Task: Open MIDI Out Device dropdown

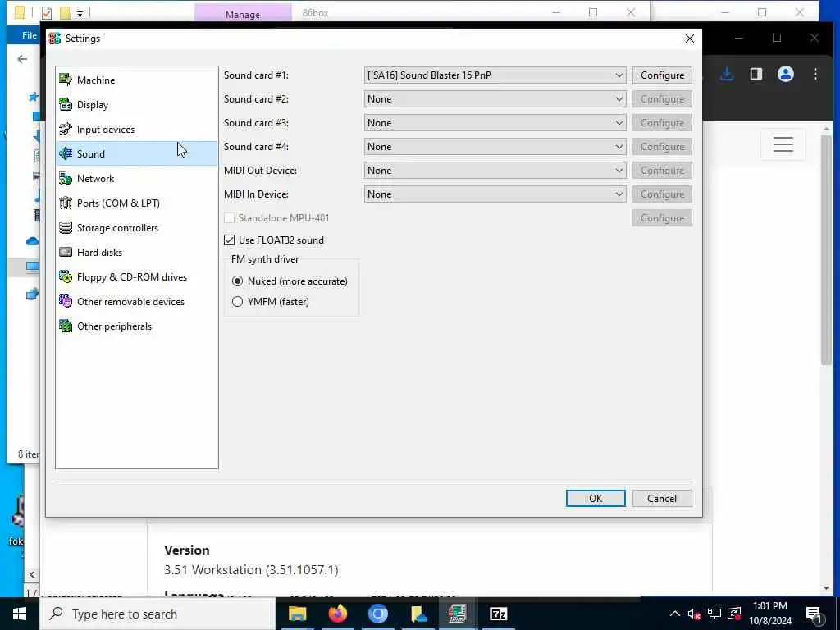Action: [x=495, y=171]
